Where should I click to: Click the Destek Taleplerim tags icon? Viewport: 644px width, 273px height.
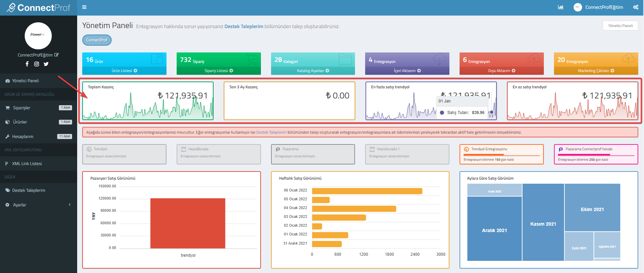[7, 190]
